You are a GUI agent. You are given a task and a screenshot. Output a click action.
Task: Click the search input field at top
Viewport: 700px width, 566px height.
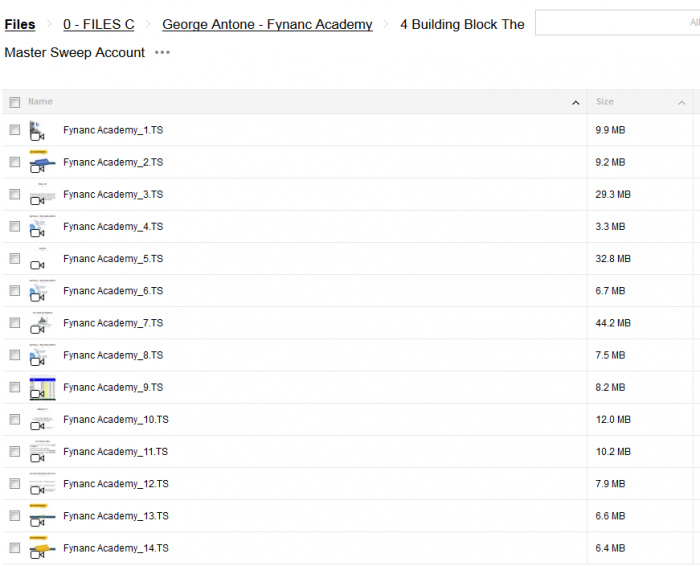(617, 22)
